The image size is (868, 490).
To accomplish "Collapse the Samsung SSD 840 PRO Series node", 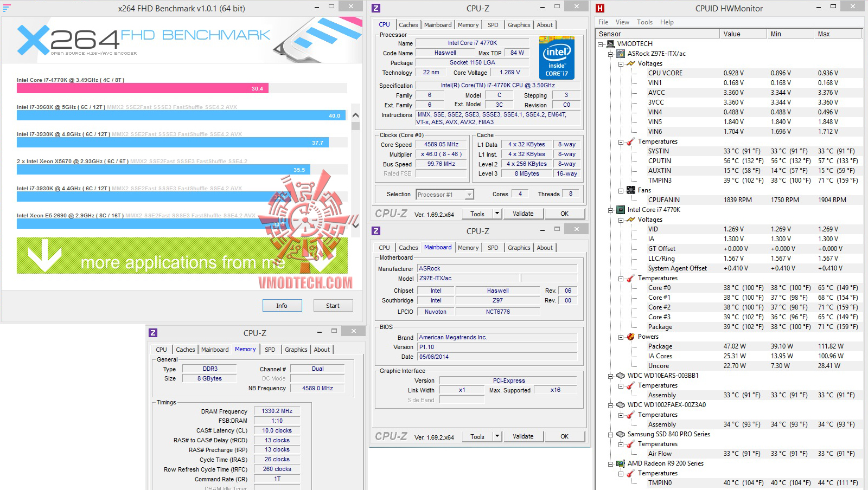I will tap(611, 434).
